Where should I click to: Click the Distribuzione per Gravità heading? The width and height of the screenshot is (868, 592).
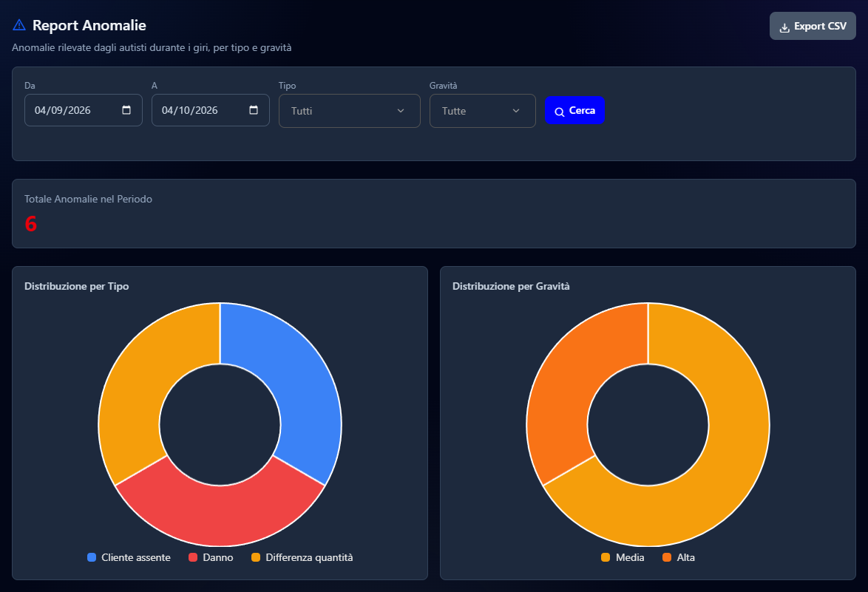[511, 286]
